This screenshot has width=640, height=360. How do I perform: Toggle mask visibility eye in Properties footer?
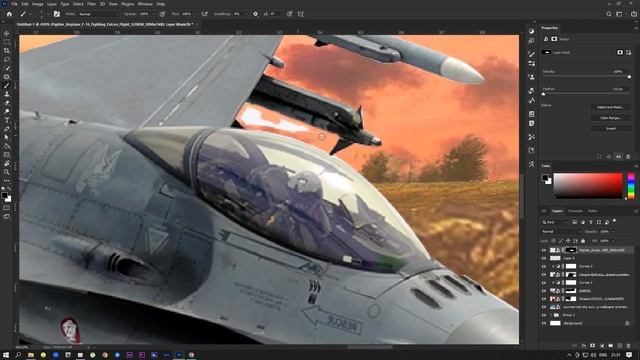tap(618, 157)
